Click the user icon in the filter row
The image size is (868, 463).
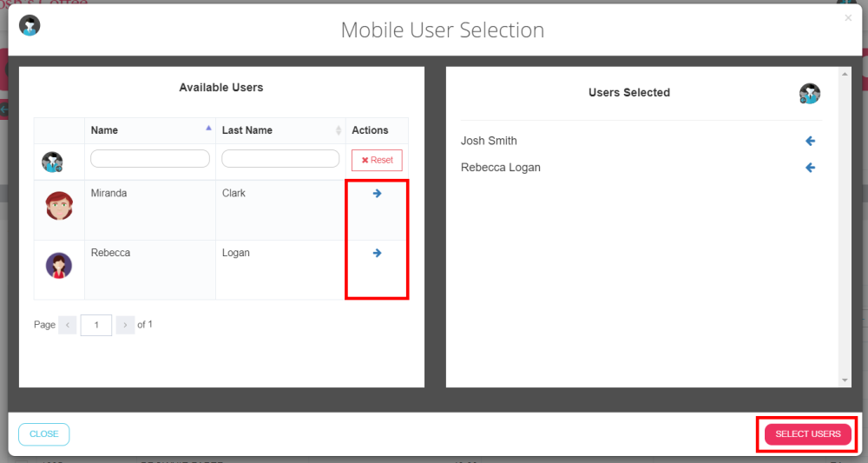[52, 162]
